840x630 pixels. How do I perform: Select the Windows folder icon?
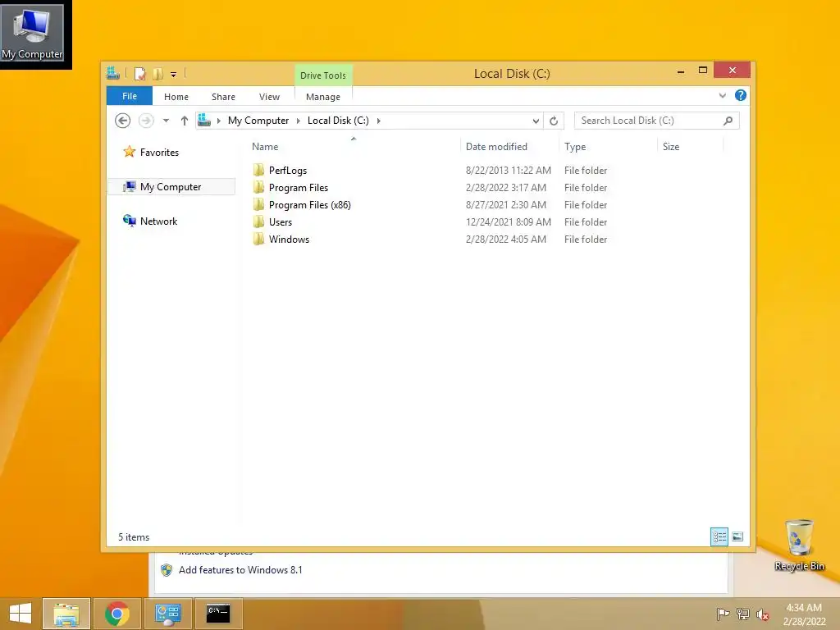pyautogui.click(x=258, y=239)
